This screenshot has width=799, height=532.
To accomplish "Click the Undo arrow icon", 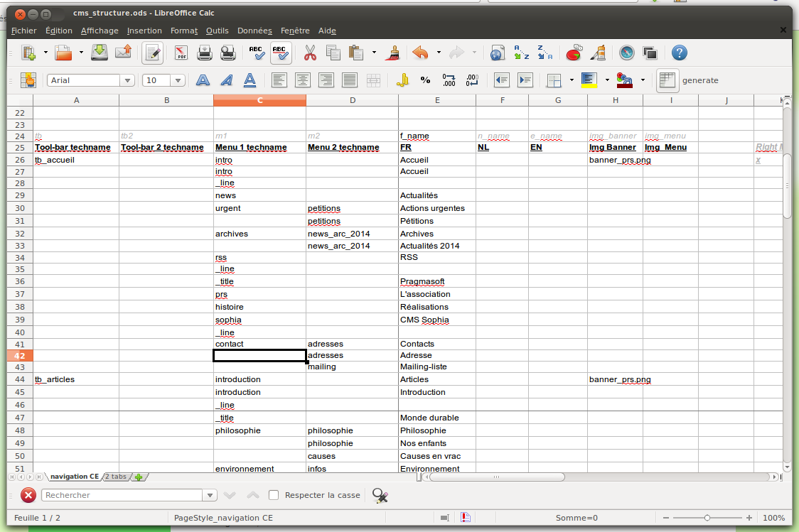I will 420,53.
